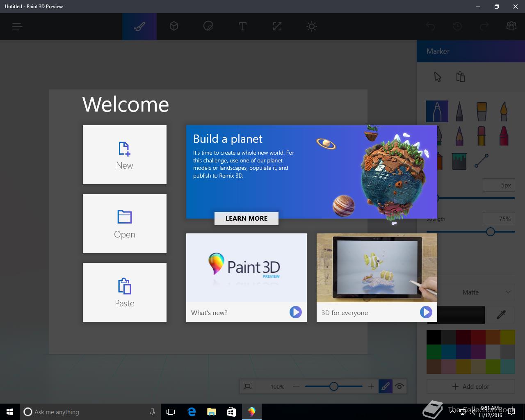This screenshot has width=525, height=420.
Task: Open the Windows Start menu
Action: tap(10, 412)
